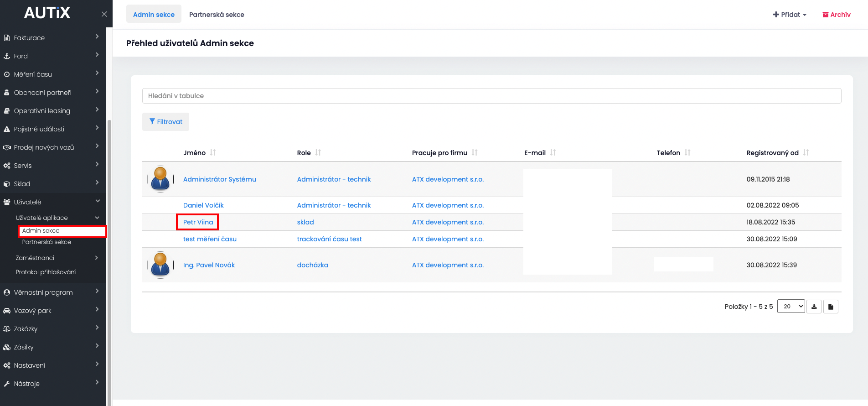This screenshot has height=406, width=868.
Task: Expand the Měření času chevron
Action: 97,73
